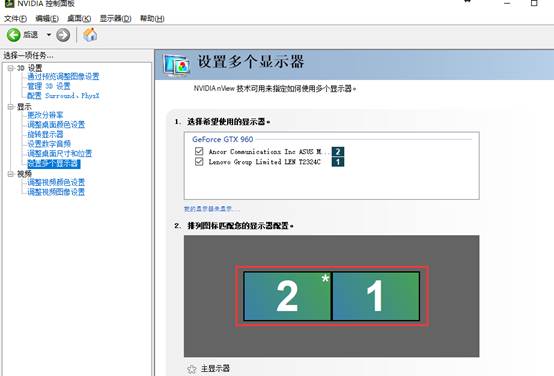Maximize the NVIDIA control panel window
554x376 pixels.
pyautogui.click(x=534, y=3)
